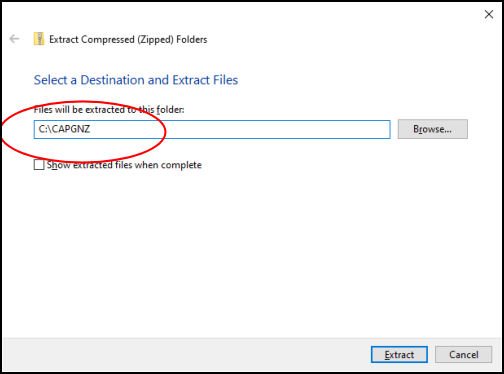The width and height of the screenshot is (504, 374).
Task: Open the Browse... folder picker
Action: tap(433, 129)
